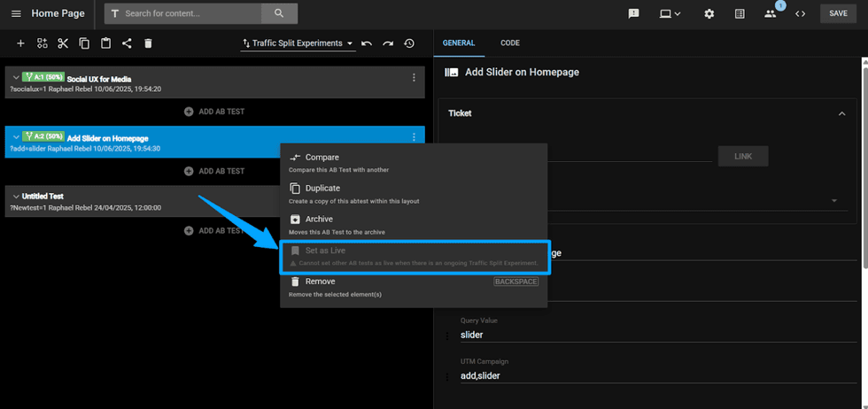Choose Remove in the context menu

pos(414,287)
